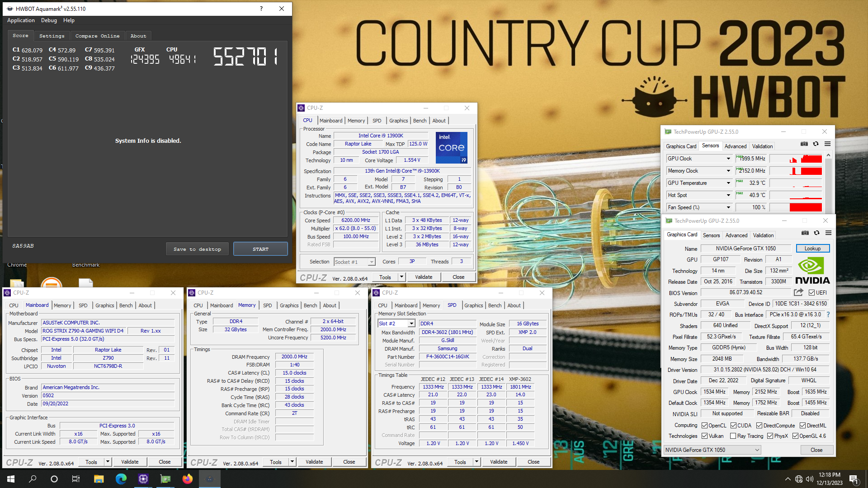Enable the Ray Tracing checkbox

(x=733, y=436)
